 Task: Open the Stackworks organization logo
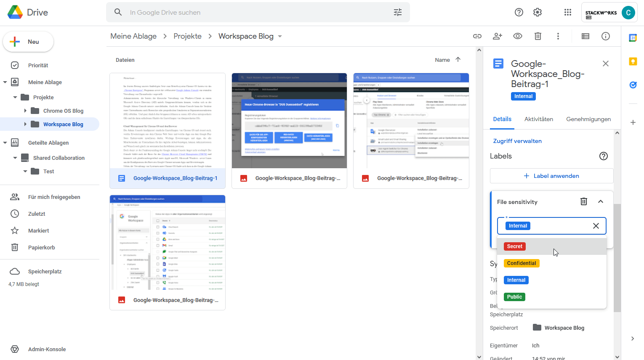point(601,14)
